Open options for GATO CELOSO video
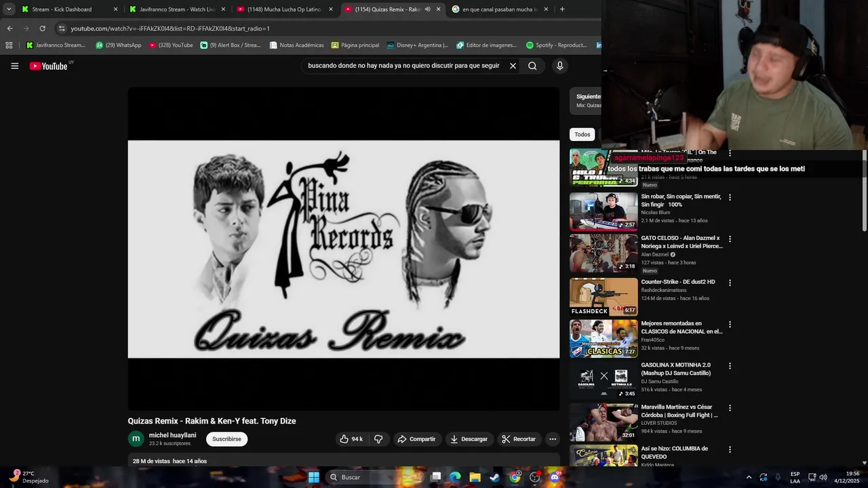Screen dimensions: 868x488 (730, 239)
